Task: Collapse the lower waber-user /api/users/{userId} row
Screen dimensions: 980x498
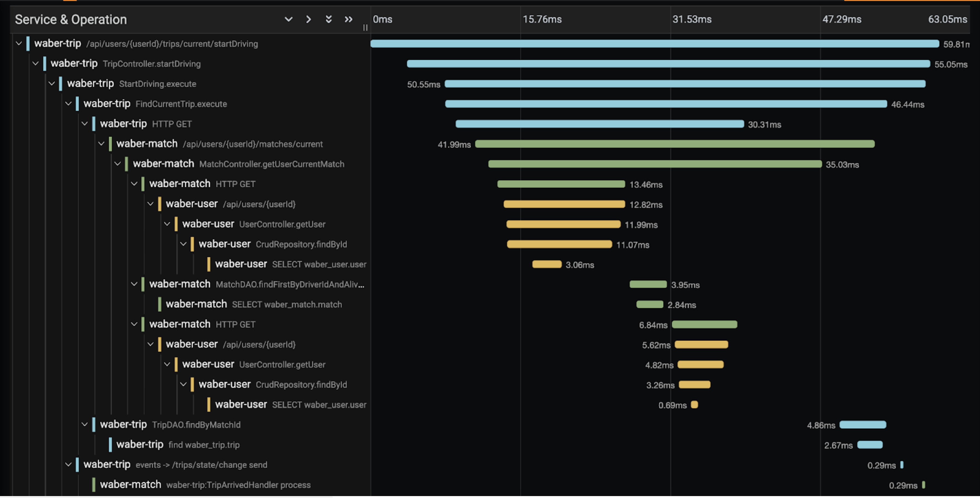Action: [x=151, y=344]
